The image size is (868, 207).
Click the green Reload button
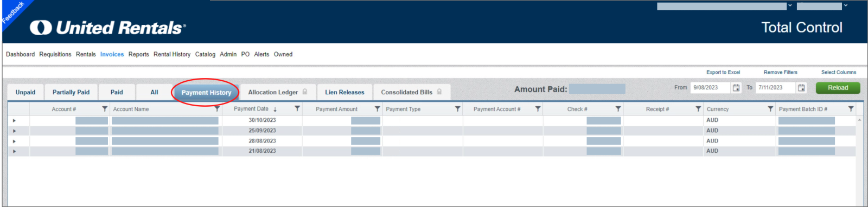(x=838, y=88)
